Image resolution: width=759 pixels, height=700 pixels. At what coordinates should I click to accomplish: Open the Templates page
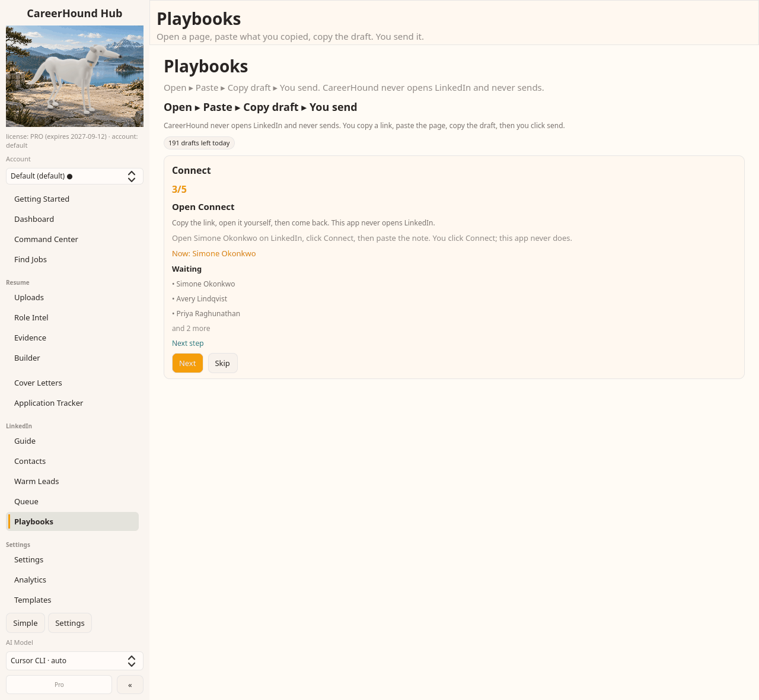tap(72, 600)
